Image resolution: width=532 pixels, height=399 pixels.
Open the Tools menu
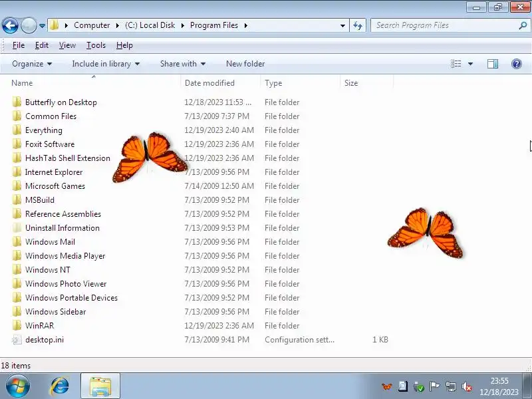tap(96, 45)
